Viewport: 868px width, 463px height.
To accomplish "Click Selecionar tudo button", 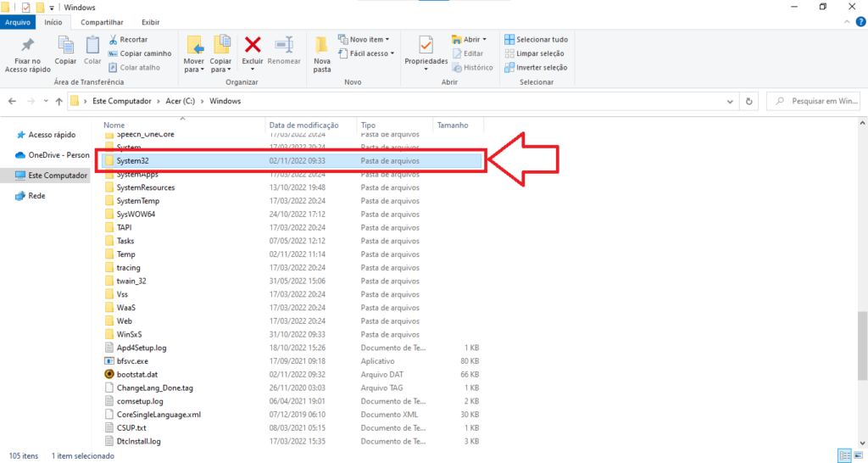I will pyautogui.click(x=536, y=39).
